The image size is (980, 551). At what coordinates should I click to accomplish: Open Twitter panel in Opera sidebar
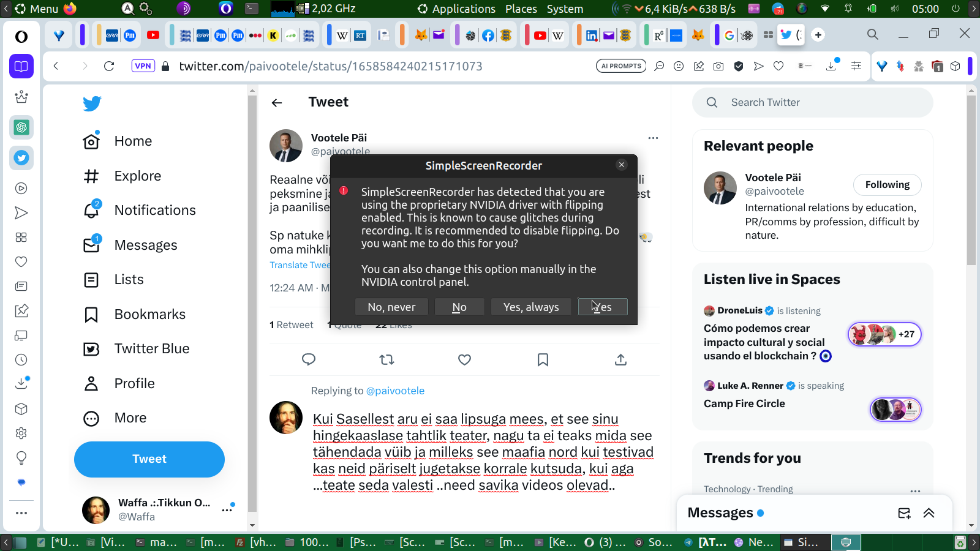click(x=21, y=158)
